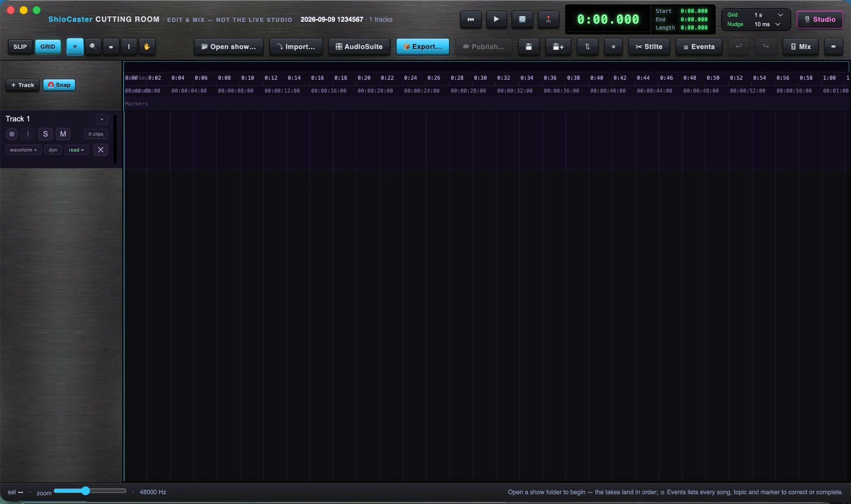The image size is (851, 504).
Task: Click the Length time value
Action: (x=694, y=28)
